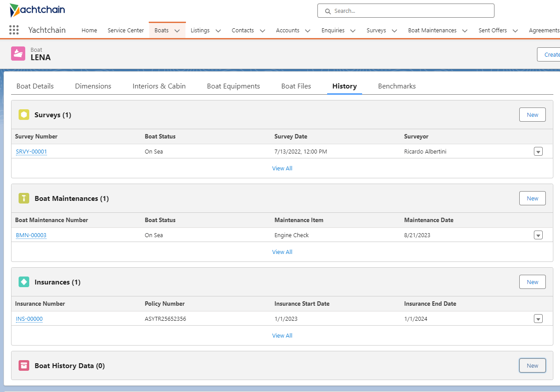
Task: Show row actions for INS-00000 insurance
Action: pyautogui.click(x=538, y=319)
